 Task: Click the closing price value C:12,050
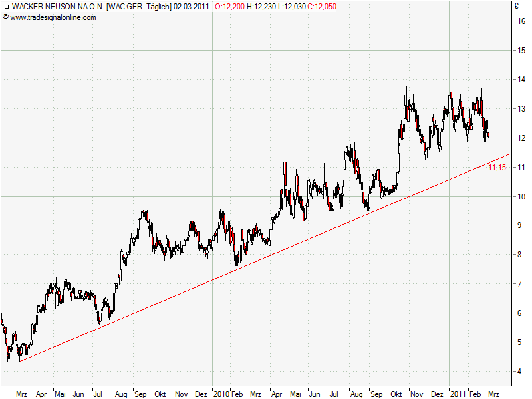[x=321, y=7]
